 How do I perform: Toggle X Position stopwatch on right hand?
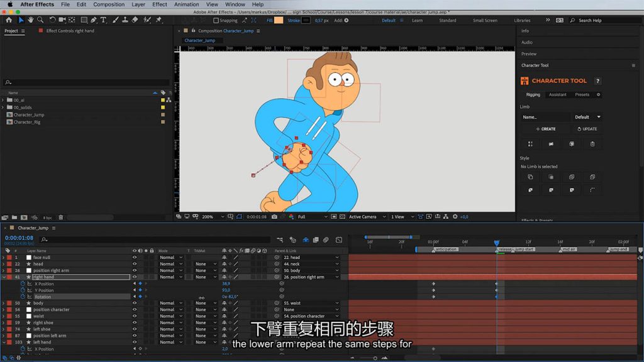coord(23,283)
